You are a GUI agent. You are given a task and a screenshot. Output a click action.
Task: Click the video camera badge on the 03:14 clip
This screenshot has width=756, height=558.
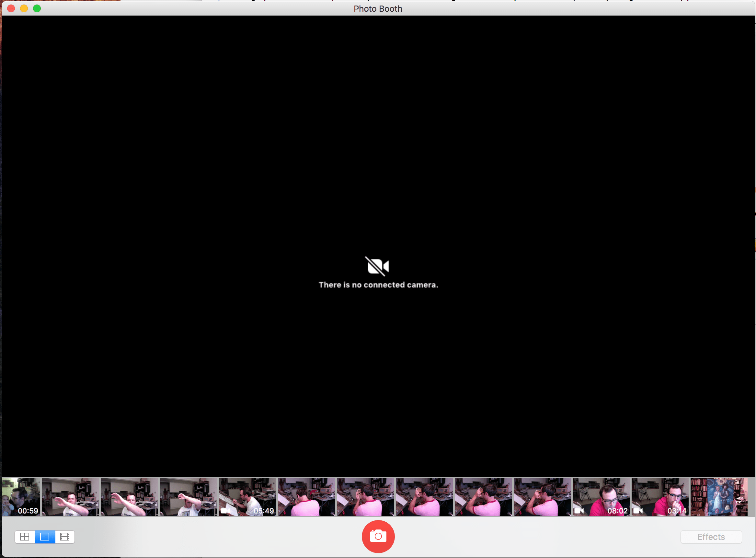tap(638, 511)
